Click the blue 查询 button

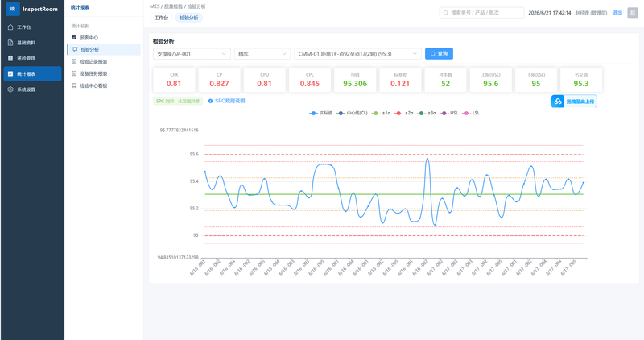[439, 54]
